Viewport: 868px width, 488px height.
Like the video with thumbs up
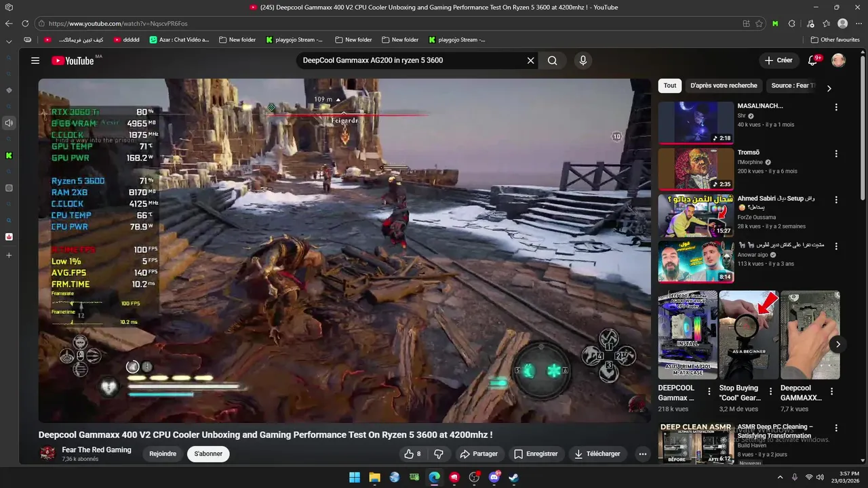[412, 454]
